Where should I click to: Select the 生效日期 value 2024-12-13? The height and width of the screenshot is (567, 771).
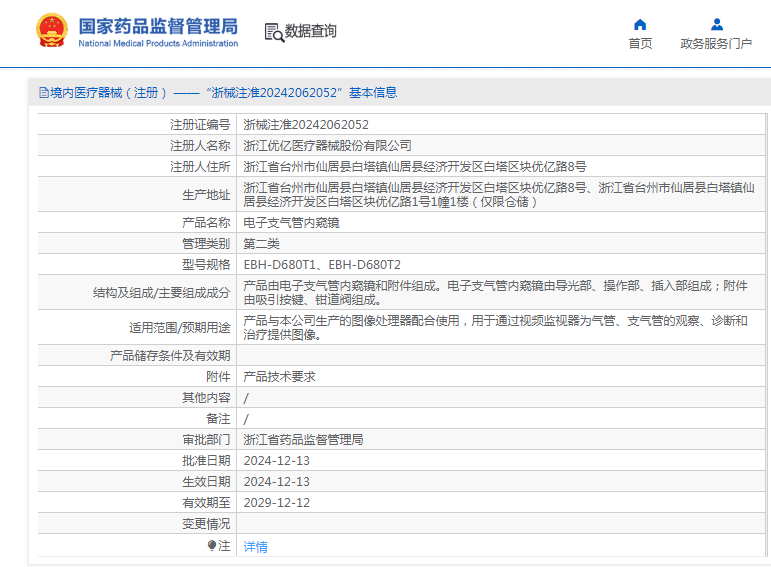[x=277, y=482]
